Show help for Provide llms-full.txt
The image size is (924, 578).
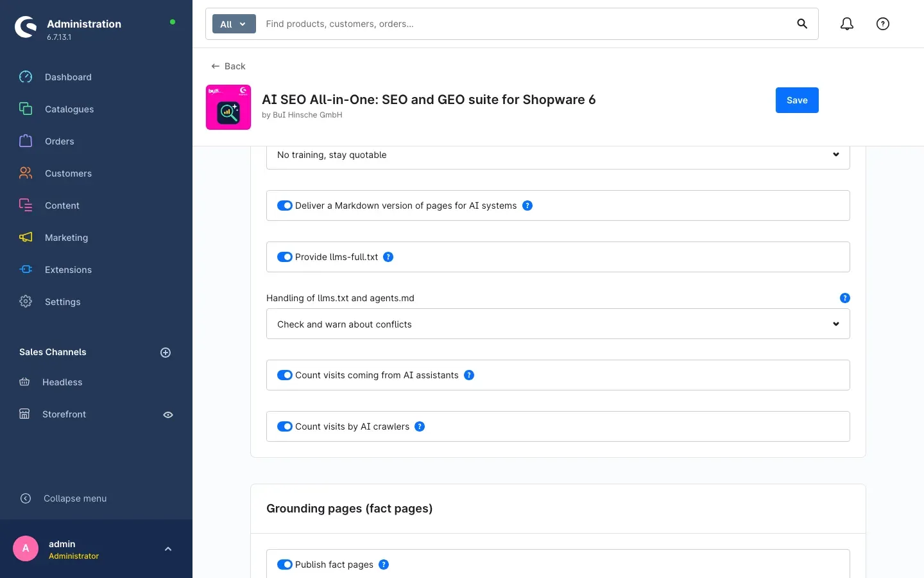(388, 257)
